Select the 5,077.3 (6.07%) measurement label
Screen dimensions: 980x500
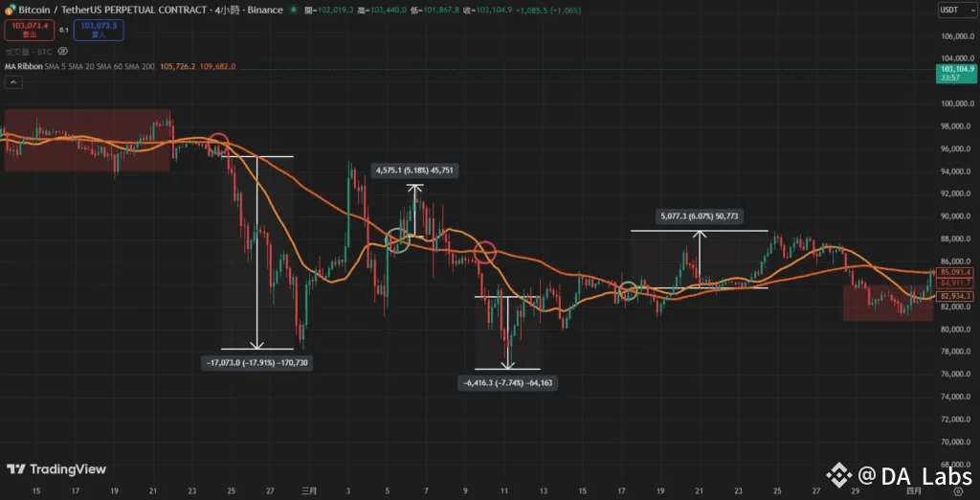point(699,217)
